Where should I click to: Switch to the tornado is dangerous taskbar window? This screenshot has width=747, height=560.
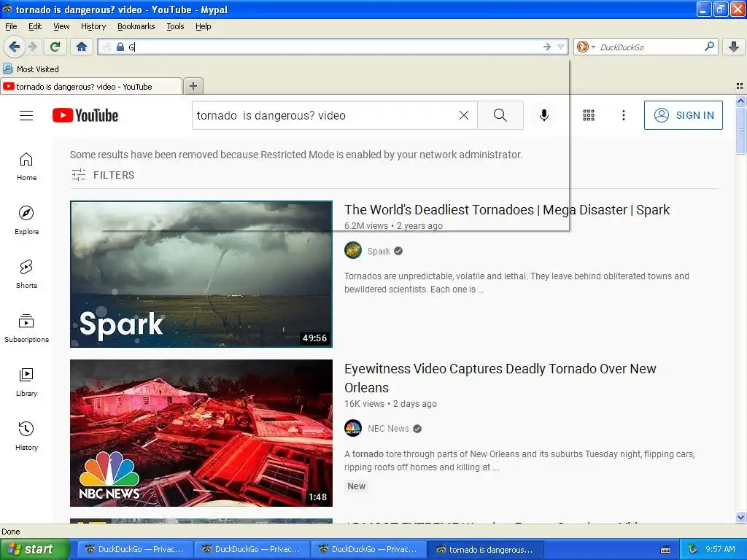point(486,549)
